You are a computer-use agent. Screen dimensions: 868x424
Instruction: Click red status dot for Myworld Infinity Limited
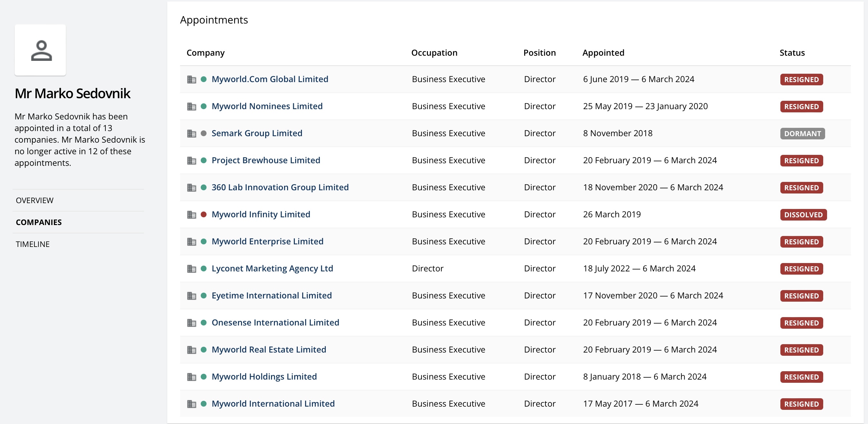click(x=204, y=214)
